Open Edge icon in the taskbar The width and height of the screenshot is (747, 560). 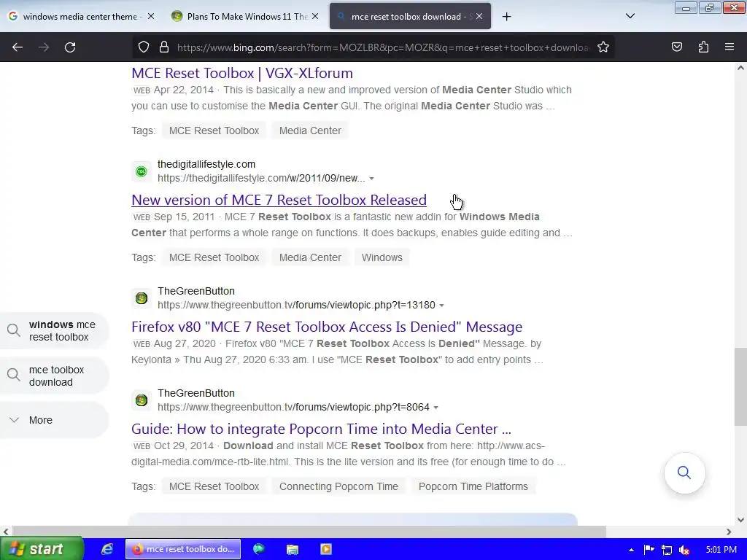click(x=259, y=549)
